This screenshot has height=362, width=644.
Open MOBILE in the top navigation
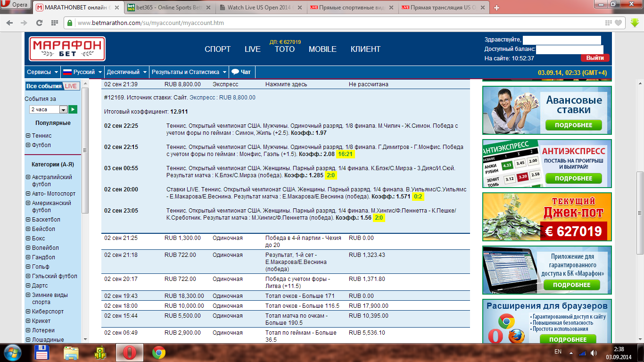(322, 49)
